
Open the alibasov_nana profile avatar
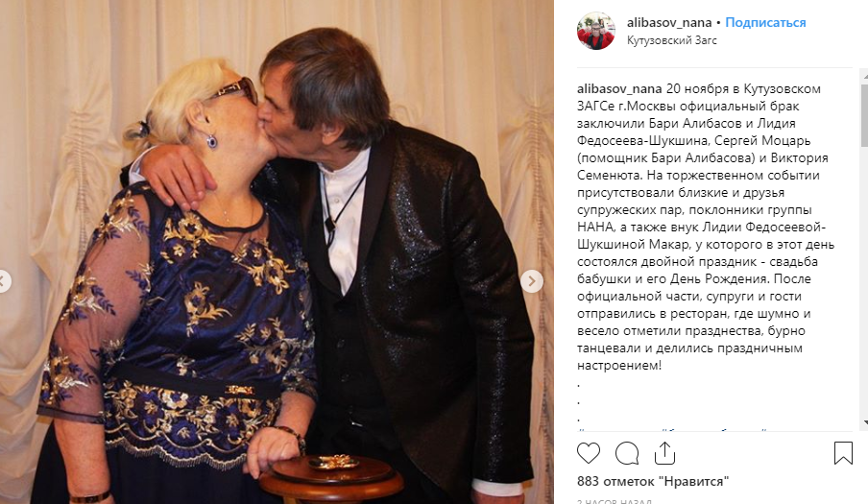point(595,31)
